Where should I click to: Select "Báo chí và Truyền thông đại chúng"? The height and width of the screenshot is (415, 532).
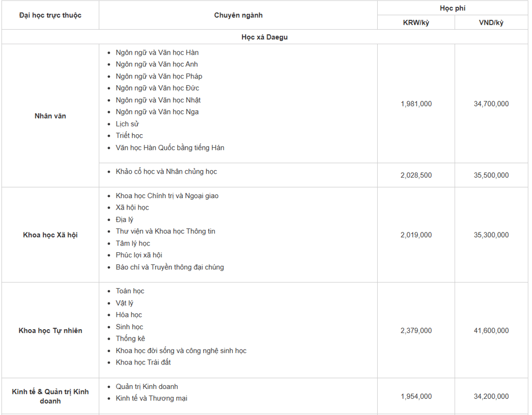[x=170, y=267]
